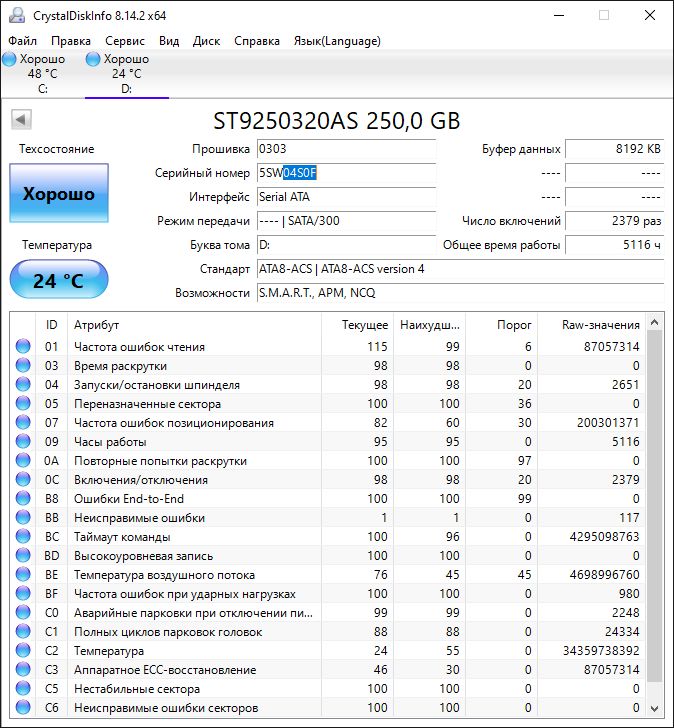Open the Файл menu
The height and width of the screenshot is (728, 674).
(22, 41)
